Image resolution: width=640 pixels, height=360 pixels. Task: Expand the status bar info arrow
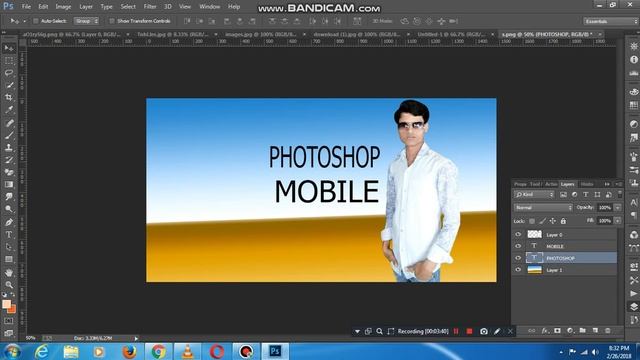pyautogui.click(x=136, y=338)
